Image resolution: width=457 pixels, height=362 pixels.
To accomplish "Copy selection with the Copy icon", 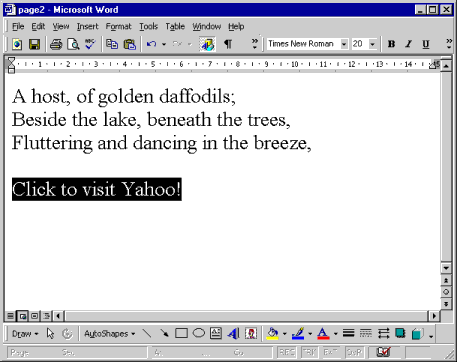I will point(112,44).
